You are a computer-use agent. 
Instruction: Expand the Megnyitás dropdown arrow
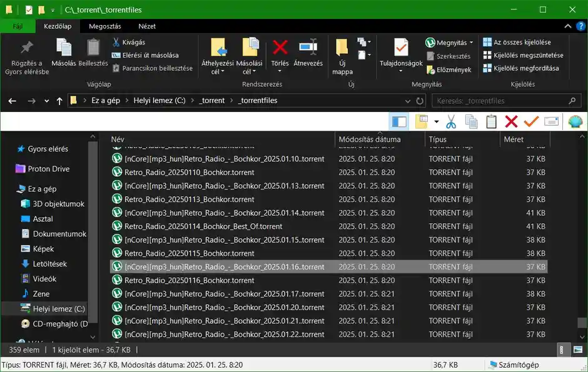[x=472, y=43]
